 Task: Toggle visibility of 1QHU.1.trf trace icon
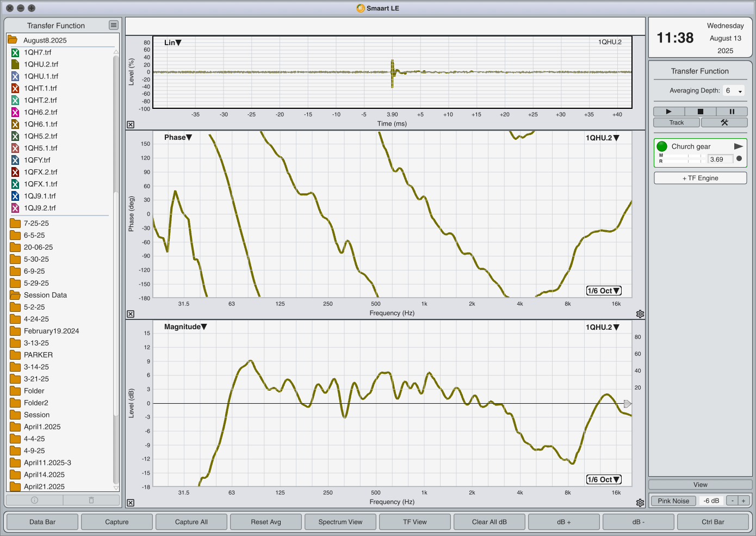coord(15,76)
